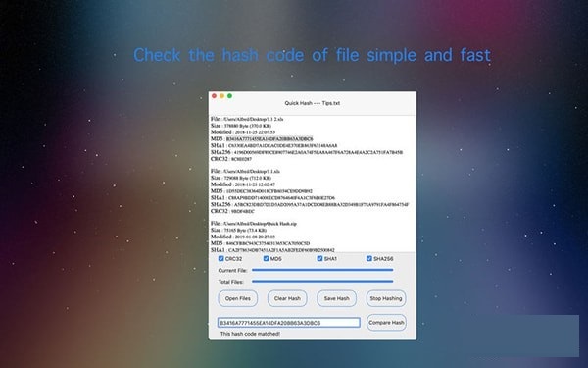Image resolution: width=588 pixels, height=368 pixels.
Task: Click the 'Current File:' label
Action: 233,271
